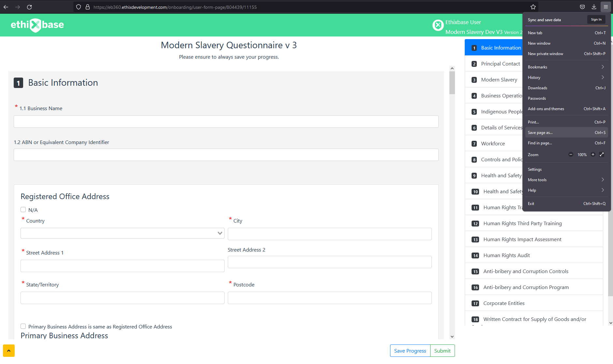Click the Save Progress button
Screen dimensions: 613x364
coord(410,351)
